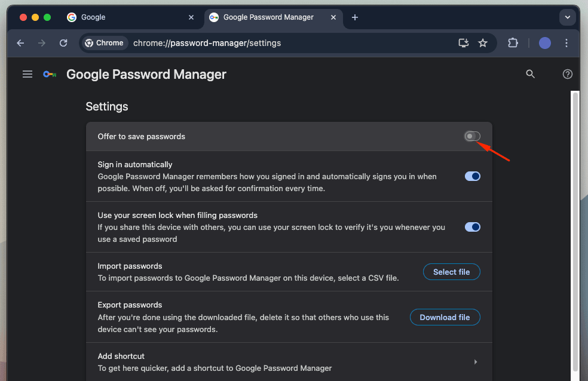Open the Chrome profile avatar
Image resolution: width=588 pixels, height=381 pixels.
click(544, 43)
